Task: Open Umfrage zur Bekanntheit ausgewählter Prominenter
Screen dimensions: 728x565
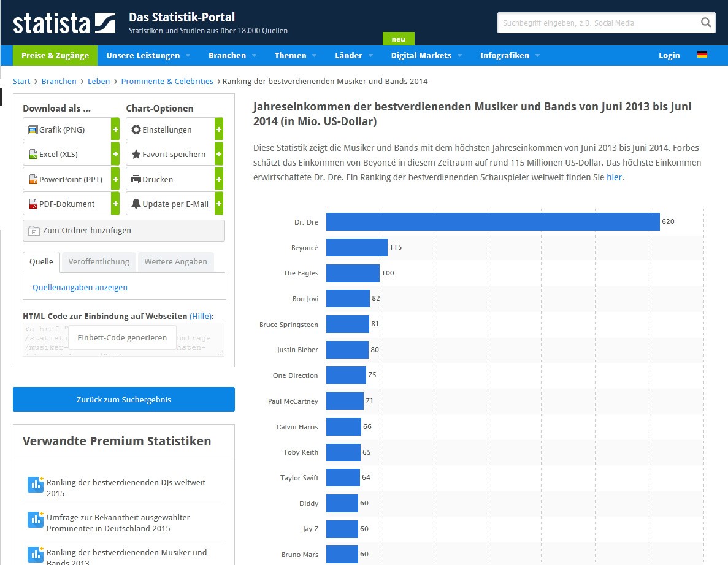Action: tap(118, 523)
